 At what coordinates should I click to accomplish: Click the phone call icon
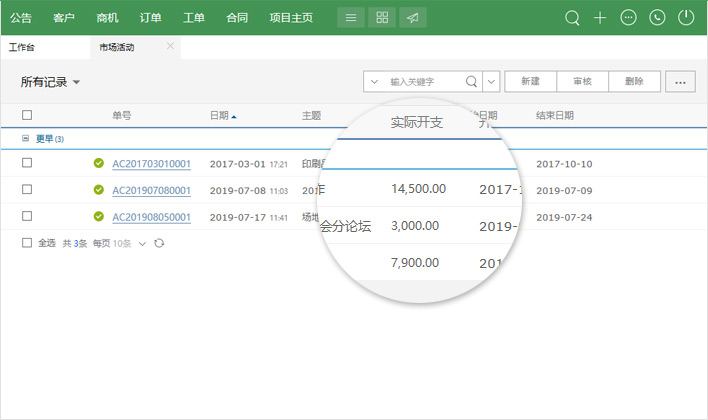656,18
